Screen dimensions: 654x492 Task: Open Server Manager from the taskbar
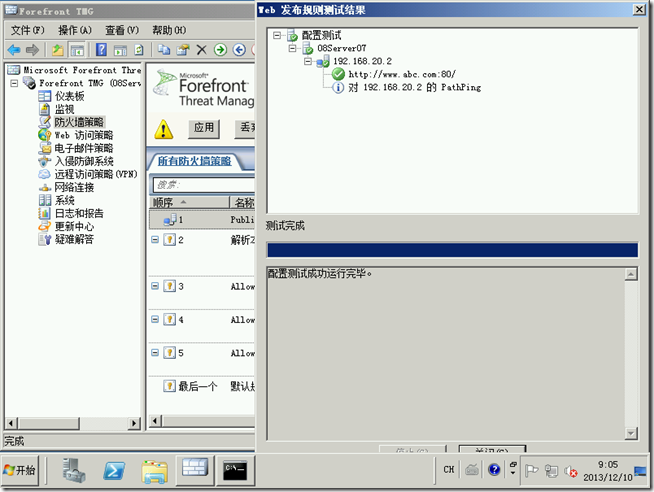click(74, 470)
